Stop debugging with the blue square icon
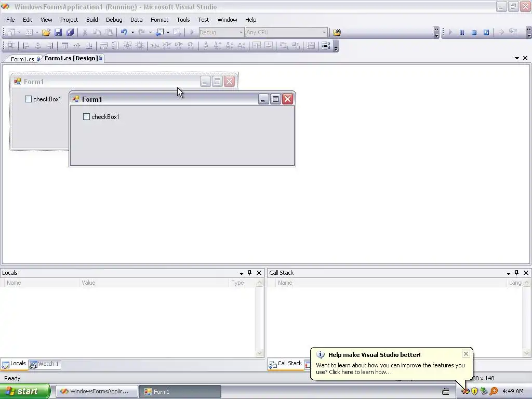Viewport: 532px width, 399px height. tap(474, 32)
